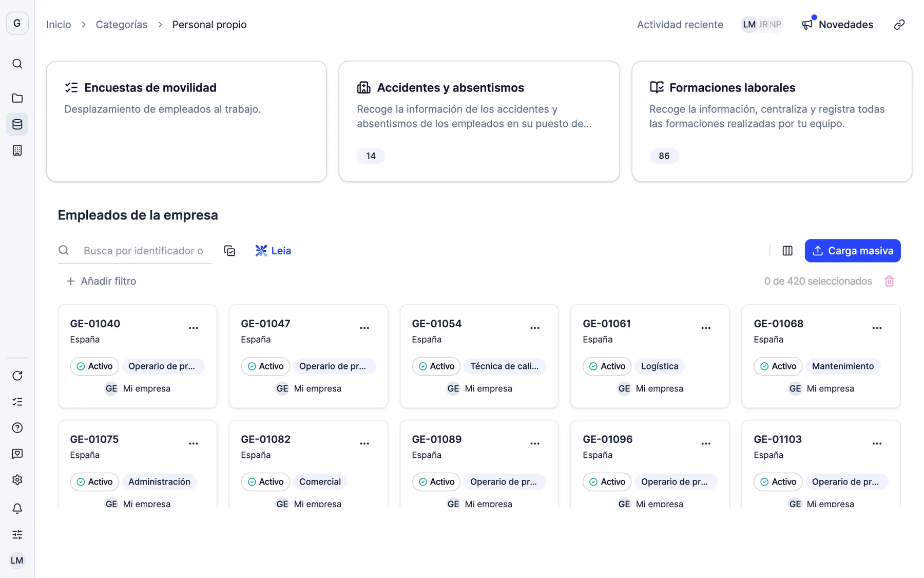The image size is (924, 578).
Task: Open Novedades announcements
Action: click(x=837, y=25)
